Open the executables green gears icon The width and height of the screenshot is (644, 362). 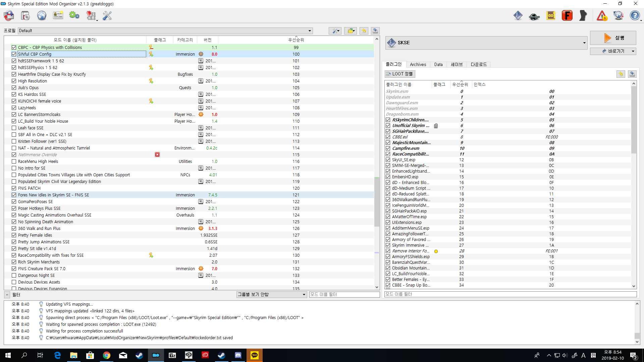(74, 15)
